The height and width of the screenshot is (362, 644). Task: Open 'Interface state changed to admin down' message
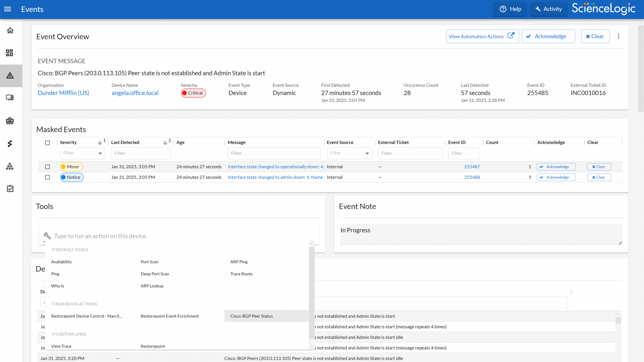point(276,177)
